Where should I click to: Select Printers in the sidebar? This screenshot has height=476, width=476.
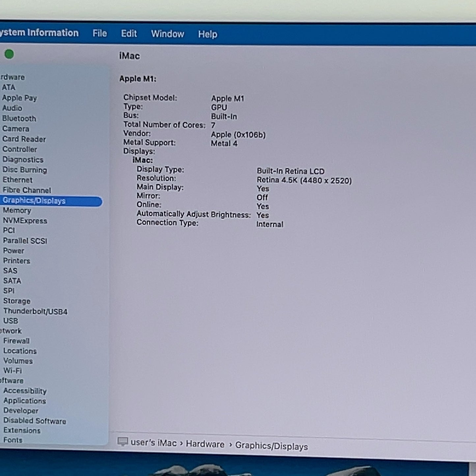pos(16,261)
